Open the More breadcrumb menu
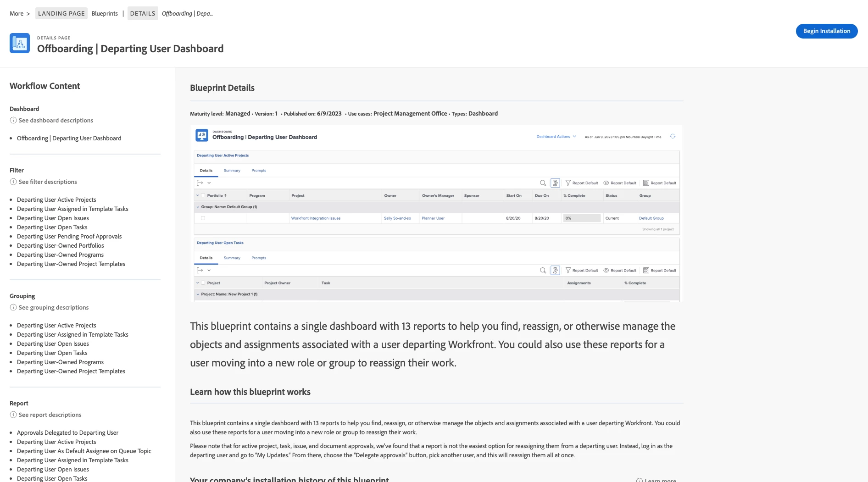Viewport: 868px width, 482px height. pyautogui.click(x=17, y=13)
